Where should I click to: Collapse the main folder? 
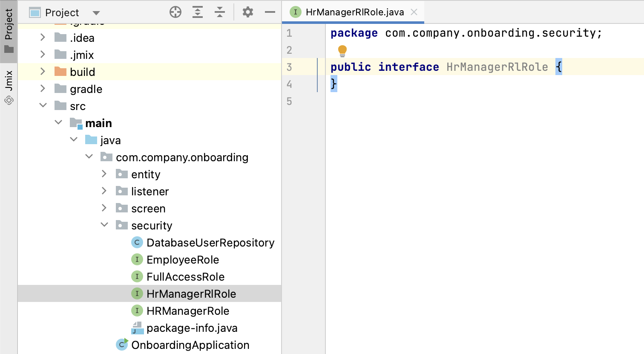point(58,122)
